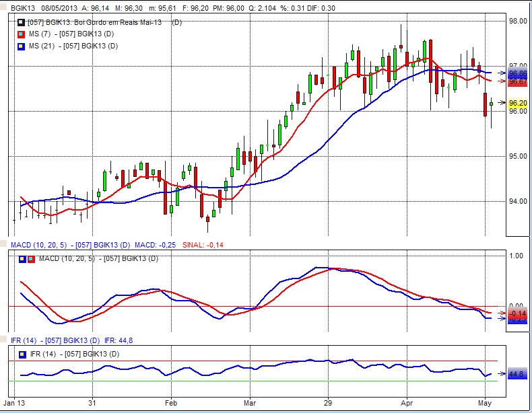Click the blue MACD line legend icon
The image size is (532, 413).
(22, 259)
